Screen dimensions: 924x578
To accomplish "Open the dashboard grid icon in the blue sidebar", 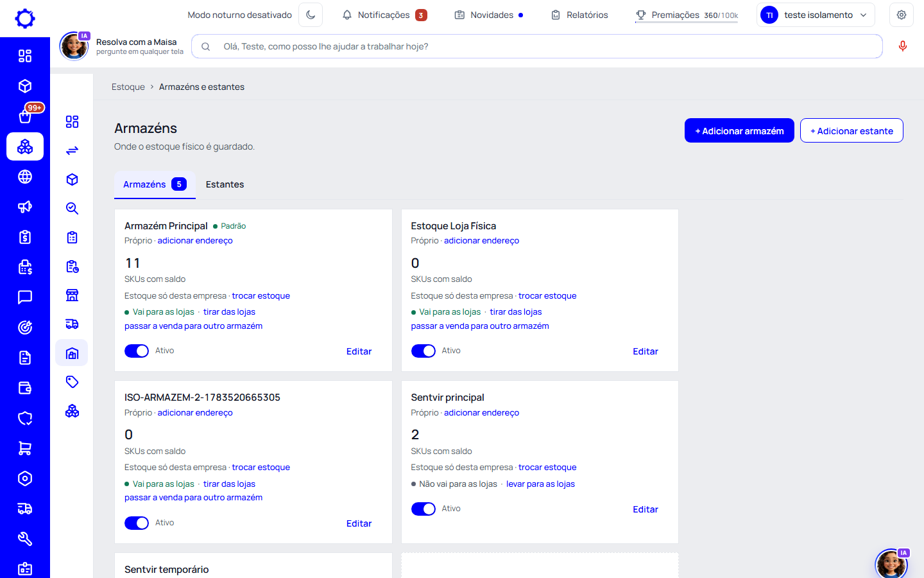I will [25, 56].
